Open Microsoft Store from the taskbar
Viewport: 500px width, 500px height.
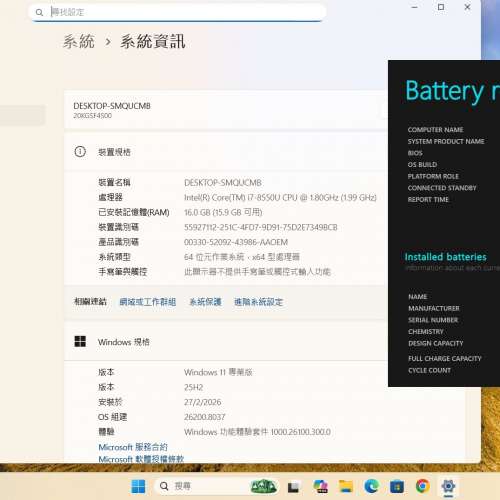click(x=397, y=487)
